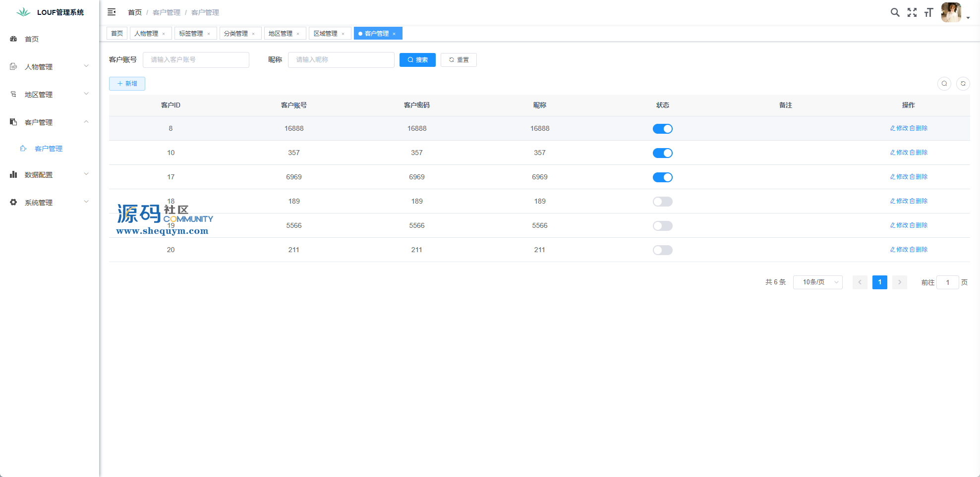Close the 区域管理 tab via its x
This screenshot has width=980, height=477.
pos(343,34)
